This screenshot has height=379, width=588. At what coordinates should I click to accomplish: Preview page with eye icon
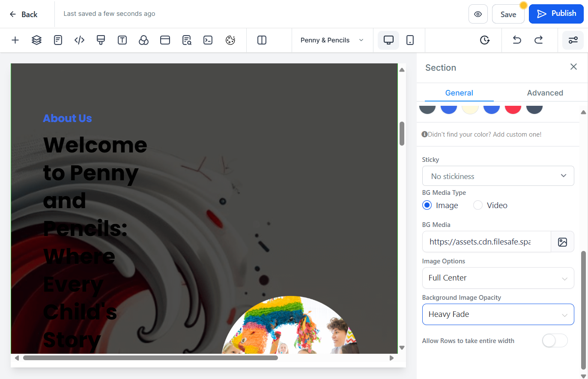click(478, 14)
